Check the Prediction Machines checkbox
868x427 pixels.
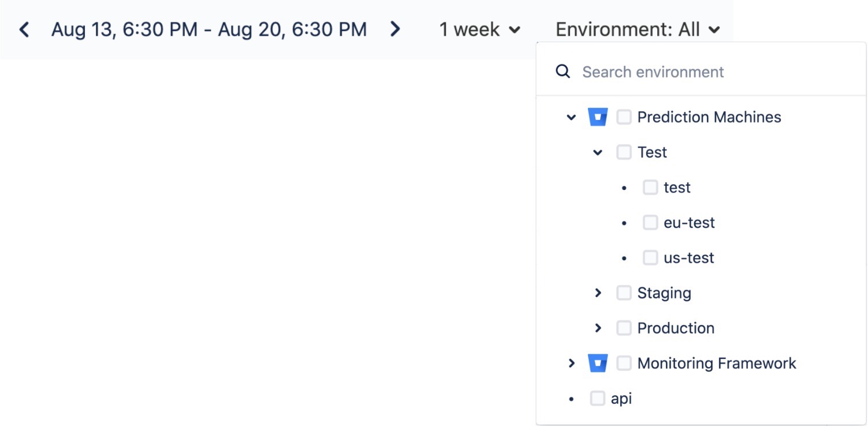(624, 117)
